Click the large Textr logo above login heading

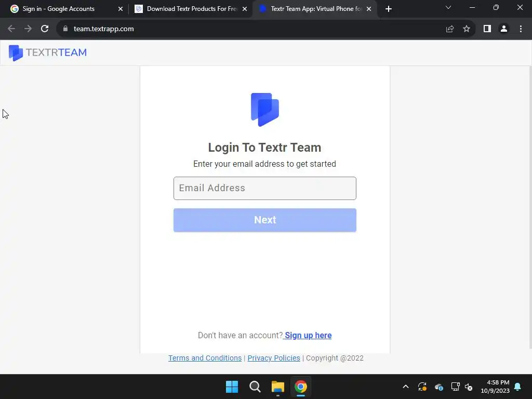(264, 110)
